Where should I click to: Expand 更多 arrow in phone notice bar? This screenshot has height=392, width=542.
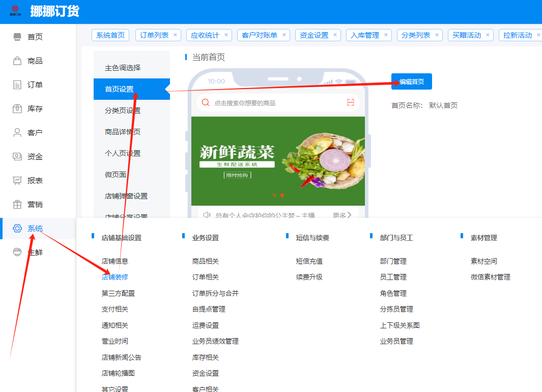coord(349,215)
